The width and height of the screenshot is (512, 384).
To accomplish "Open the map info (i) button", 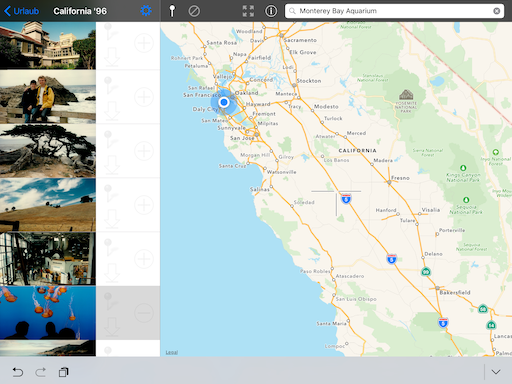I will [x=271, y=11].
